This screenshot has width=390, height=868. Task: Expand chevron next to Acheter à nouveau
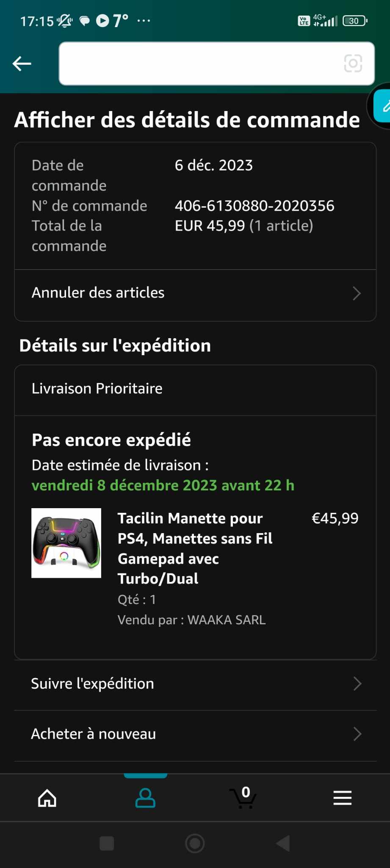tap(357, 734)
